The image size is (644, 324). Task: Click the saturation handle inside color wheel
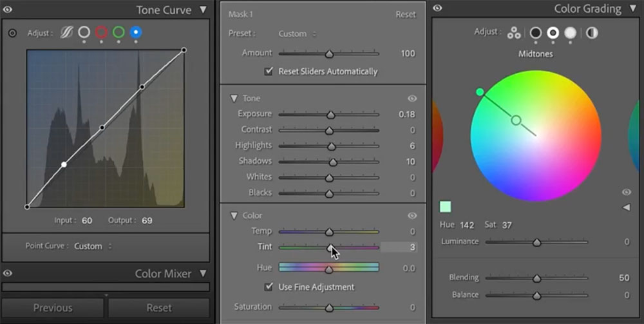pos(516,120)
